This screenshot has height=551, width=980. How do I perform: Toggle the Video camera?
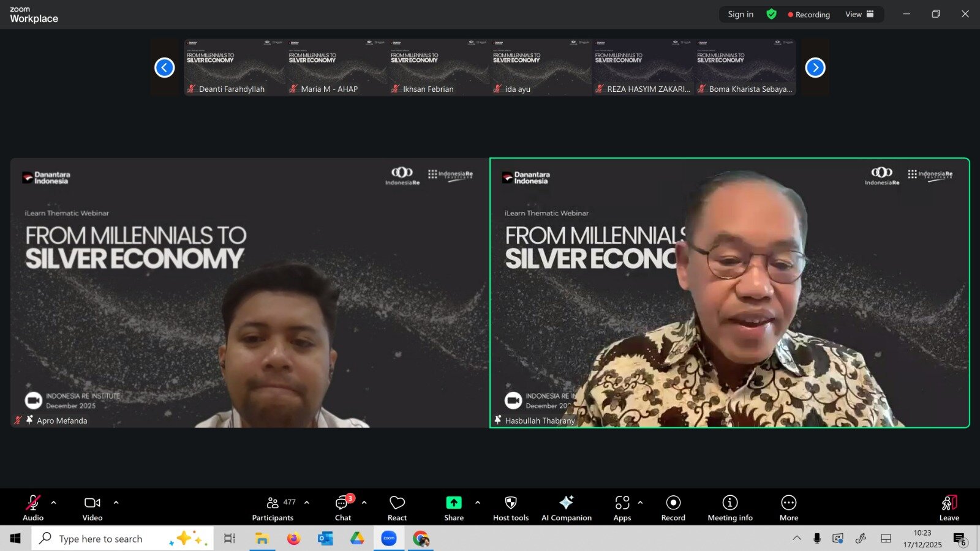92,508
